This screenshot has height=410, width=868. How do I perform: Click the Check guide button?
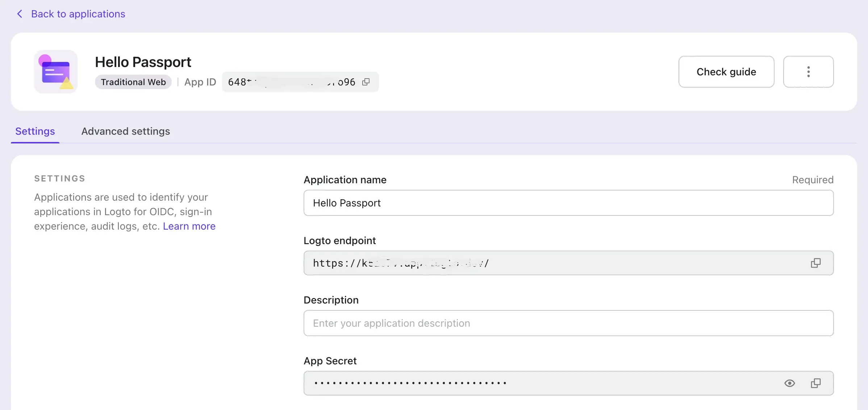(726, 71)
